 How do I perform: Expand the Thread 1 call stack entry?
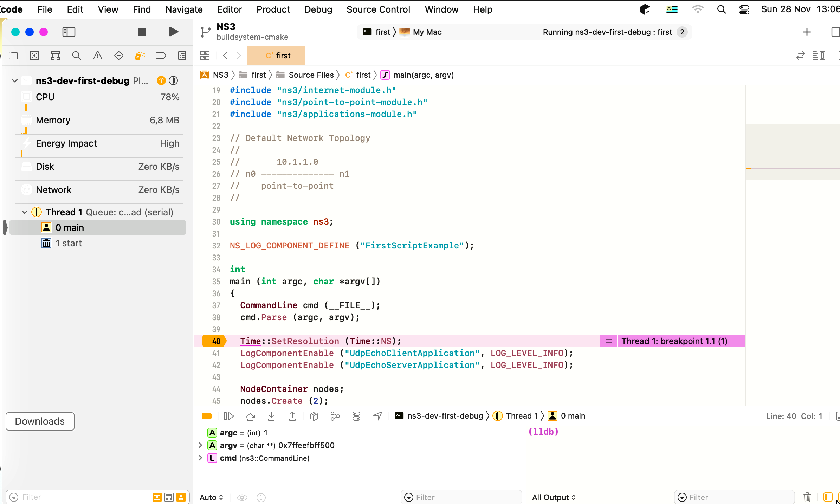point(24,212)
